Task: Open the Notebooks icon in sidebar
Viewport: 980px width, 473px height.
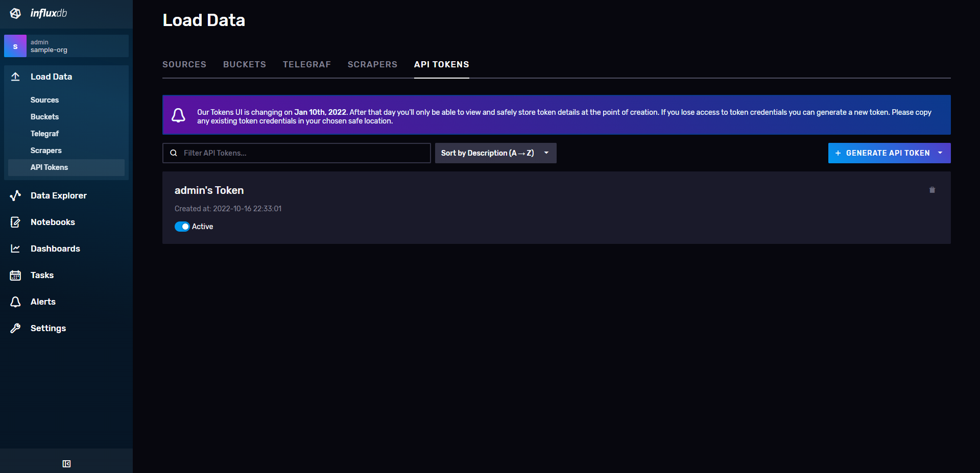Action: click(x=15, y=222)
